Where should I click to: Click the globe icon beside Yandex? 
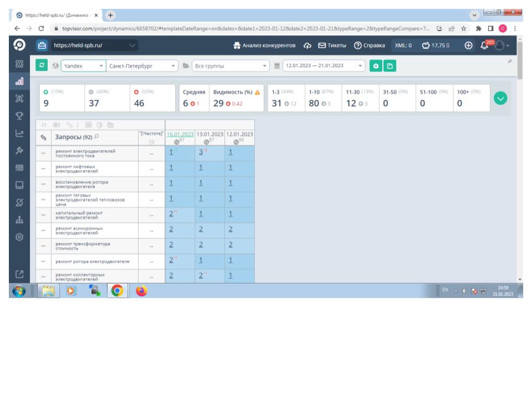click(x=55, y=66)
